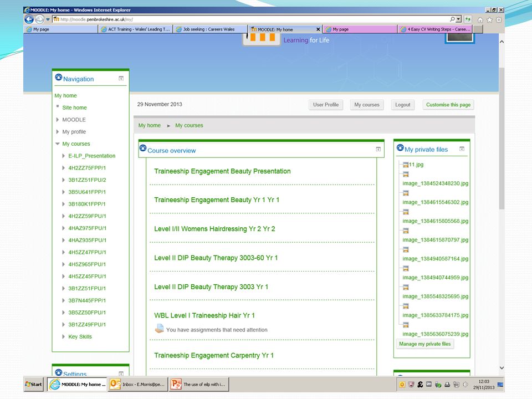Switch to the ACT Training browser tab
532x399 pixels.
pos(136,29)
